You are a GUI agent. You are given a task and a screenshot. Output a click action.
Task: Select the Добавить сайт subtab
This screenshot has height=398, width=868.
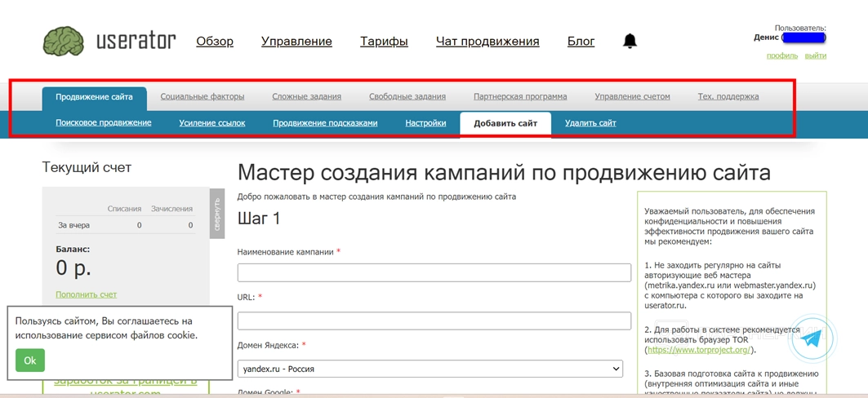505,124
